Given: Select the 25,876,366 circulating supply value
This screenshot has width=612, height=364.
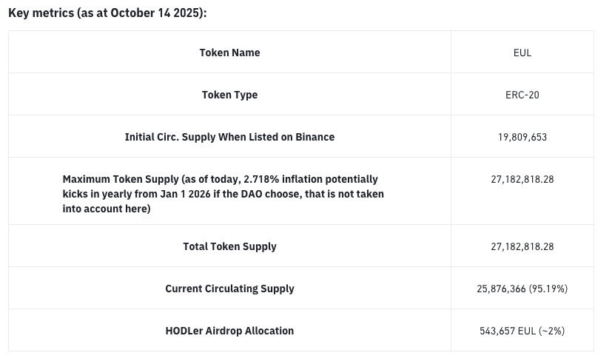Looking at the screenshot, I should (502, 289).
